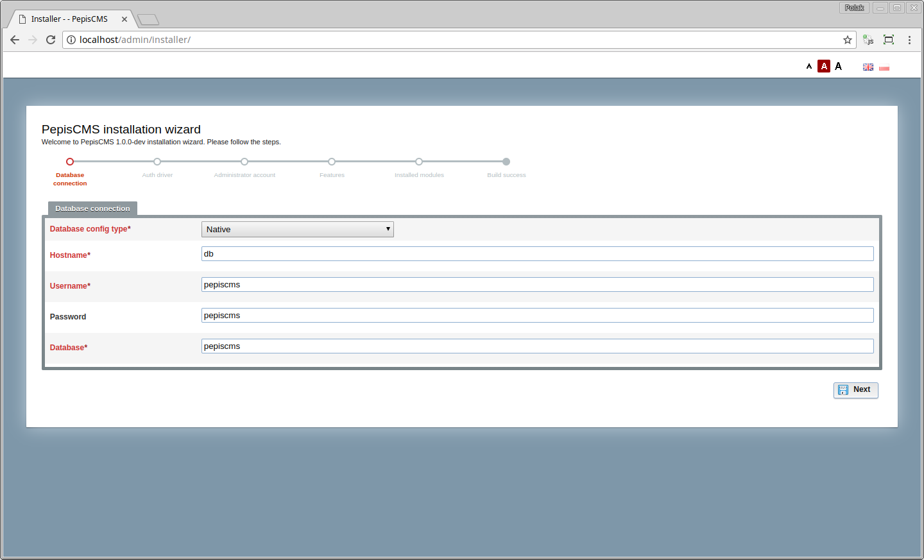Click the 'Hostname*' label

click(70, 255)
